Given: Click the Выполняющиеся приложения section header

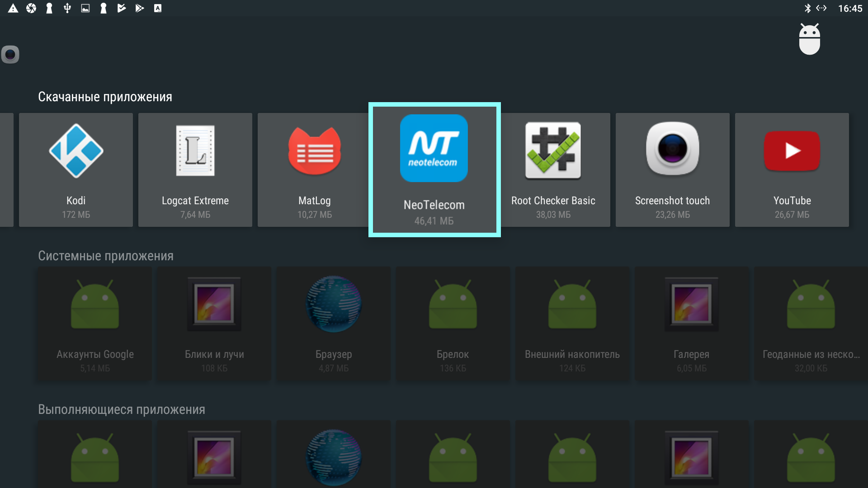Looking at the screenshot, I should click(122, 409).
